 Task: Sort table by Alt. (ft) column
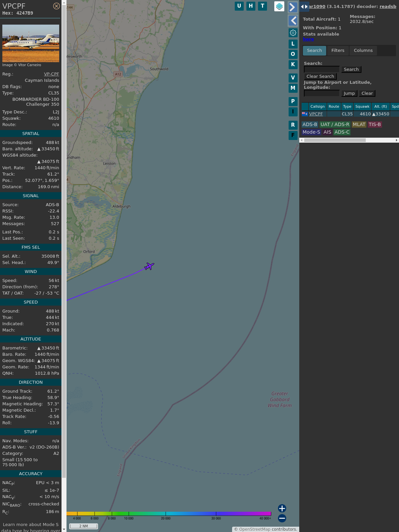pos(381,106)
